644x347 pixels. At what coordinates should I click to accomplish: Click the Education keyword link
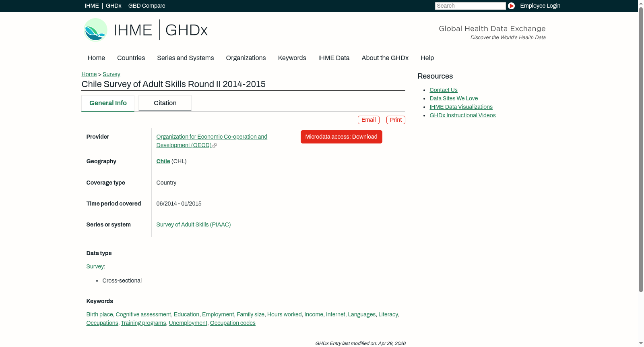click(x=186, y=314)
